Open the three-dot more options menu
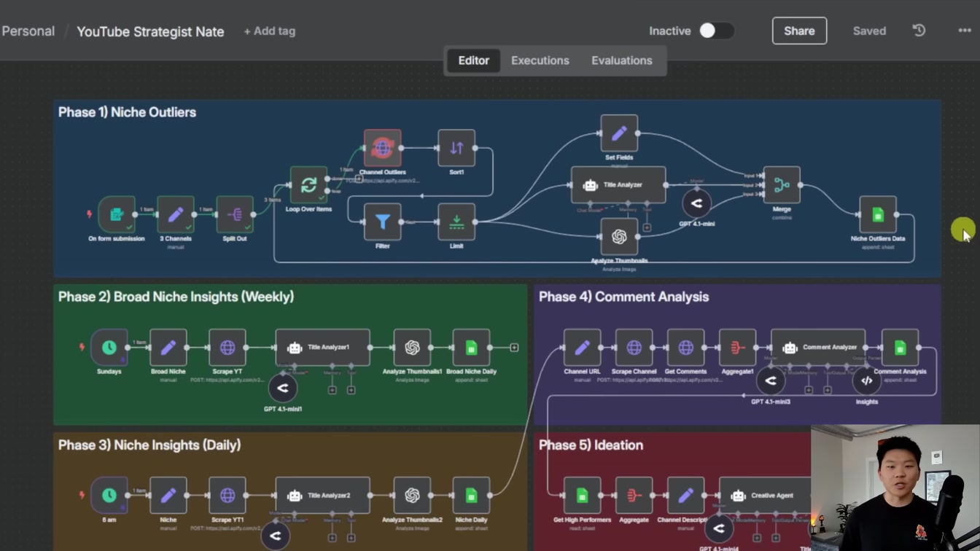Image resolution: width=980 pixels, height=551 pixels. point(965,31)
